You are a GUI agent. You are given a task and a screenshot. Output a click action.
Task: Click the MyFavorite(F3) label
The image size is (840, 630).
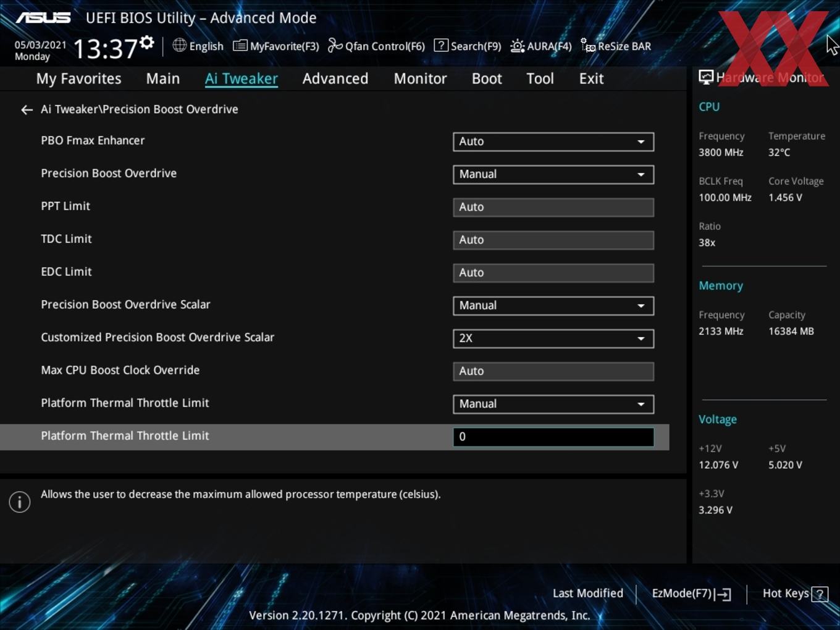click(284, 46)
